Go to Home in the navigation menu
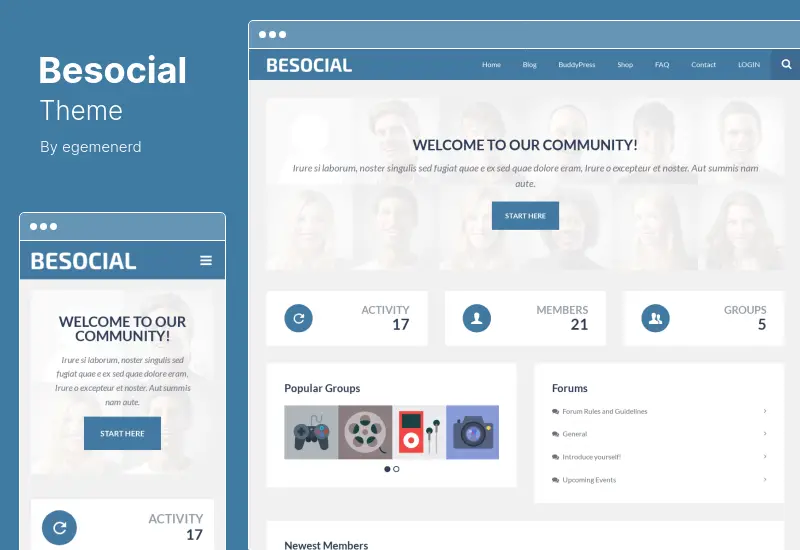Viewport: 800px width, 550px height. tap(491, 65)
